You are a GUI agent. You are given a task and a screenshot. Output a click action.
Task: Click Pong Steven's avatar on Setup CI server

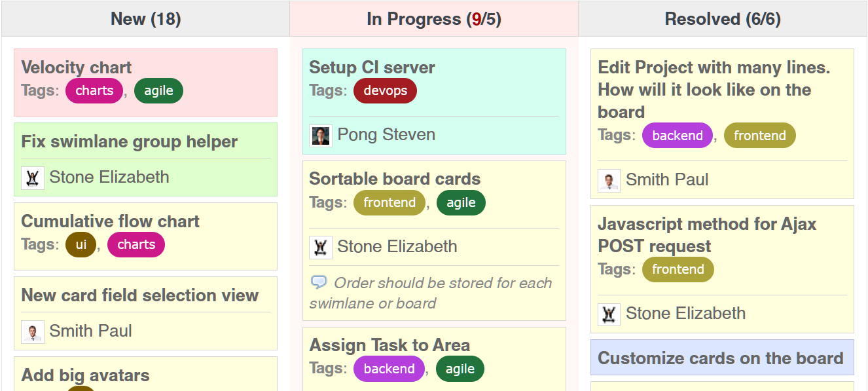(321, 135)
